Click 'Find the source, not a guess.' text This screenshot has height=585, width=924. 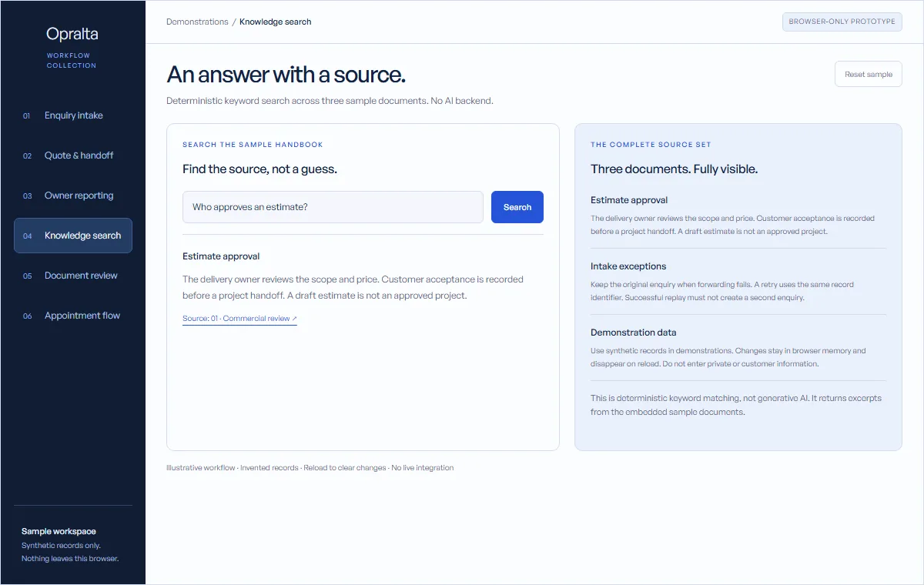[259, 169]
